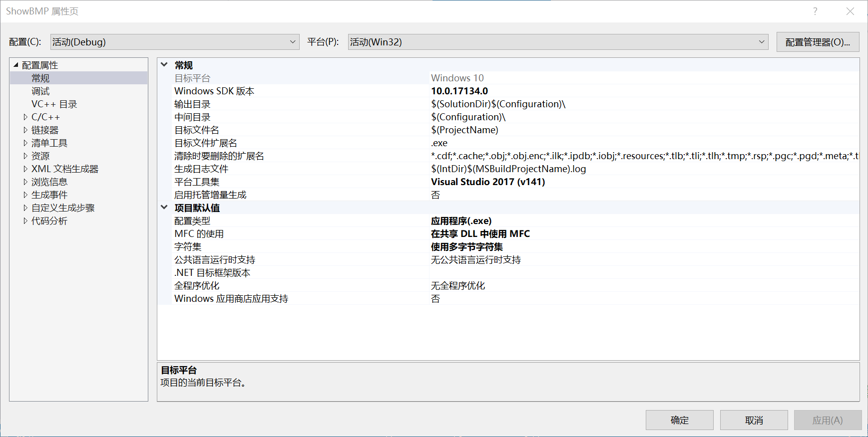
Task: Click the help question mark icon
Action: coord(815,11)
